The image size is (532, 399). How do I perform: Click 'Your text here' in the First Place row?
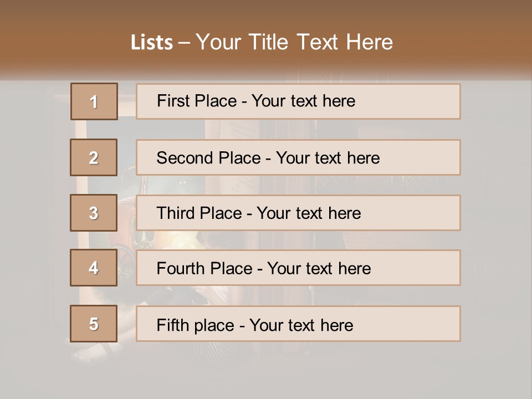[303, 101]
